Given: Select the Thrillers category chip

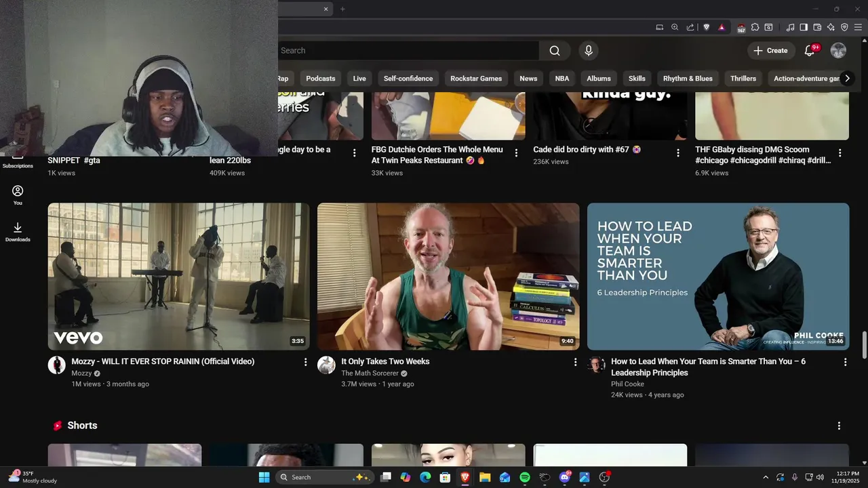Looking at the screenshot, I should pyautogui.click(x=743, y=79).
